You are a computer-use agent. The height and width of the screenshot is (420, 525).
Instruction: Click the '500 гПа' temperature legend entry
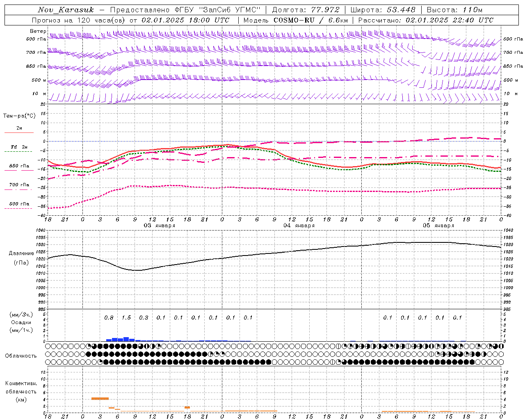tap(19, 205)
